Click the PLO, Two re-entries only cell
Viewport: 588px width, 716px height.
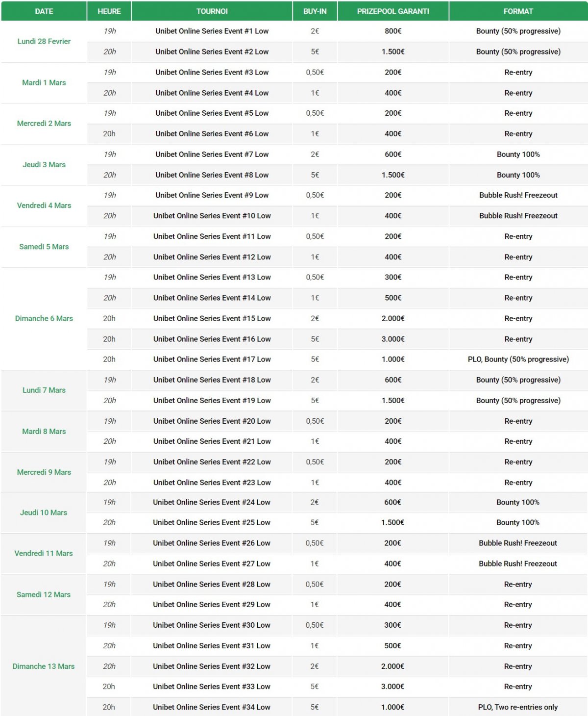[517, 707]
